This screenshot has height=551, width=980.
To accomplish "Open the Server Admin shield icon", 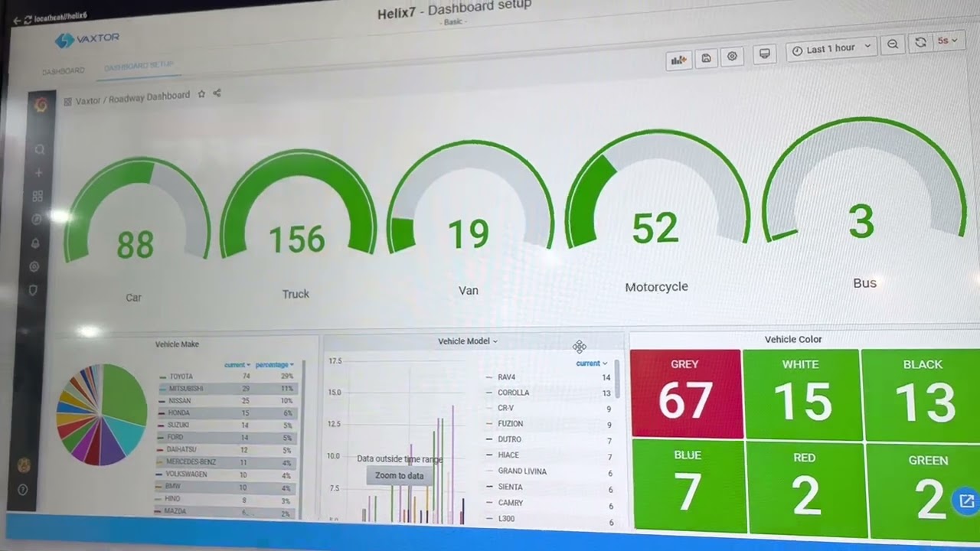I will [33, 290].
